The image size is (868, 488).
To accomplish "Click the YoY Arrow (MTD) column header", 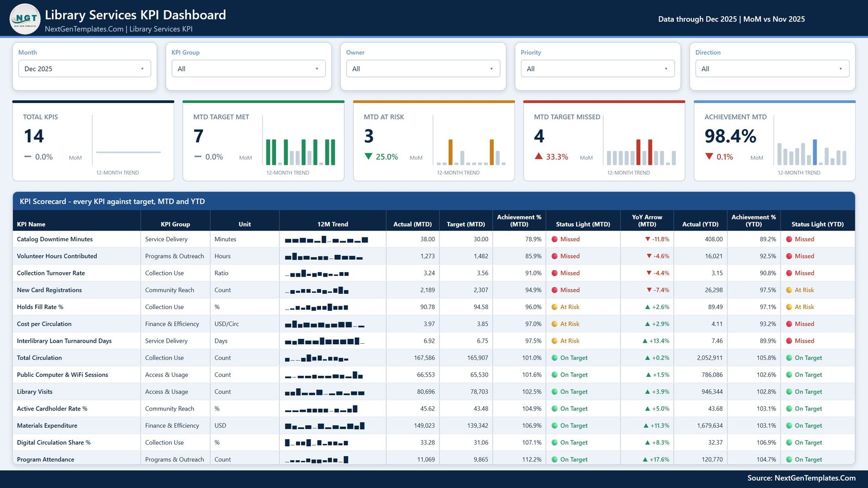I will coord(647,221).
